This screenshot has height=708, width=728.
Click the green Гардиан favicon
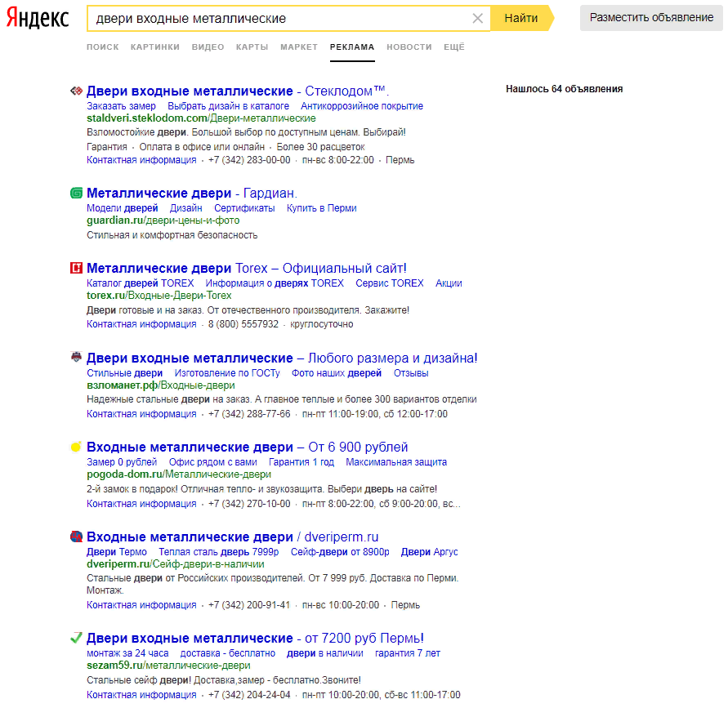coord(76,193)
